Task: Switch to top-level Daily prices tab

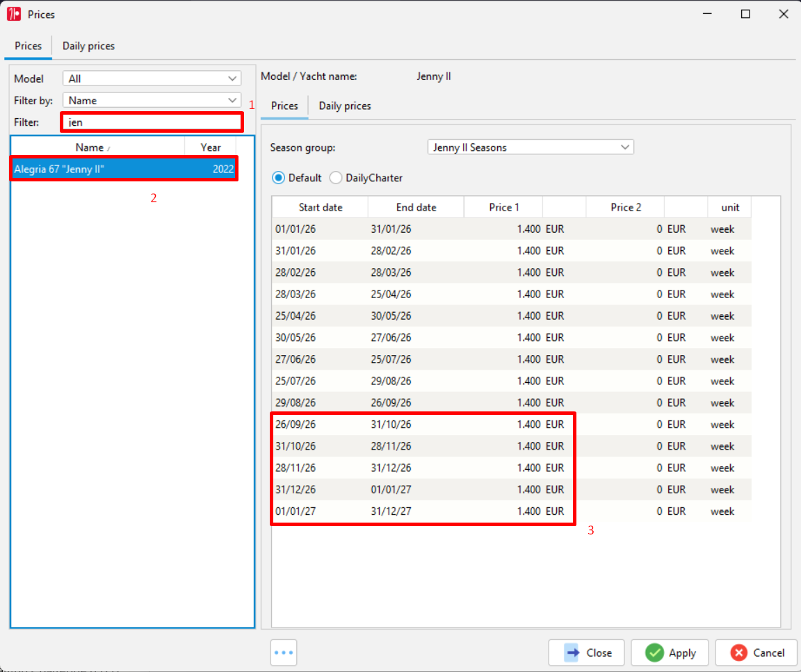Action: (x=88, y=46)
